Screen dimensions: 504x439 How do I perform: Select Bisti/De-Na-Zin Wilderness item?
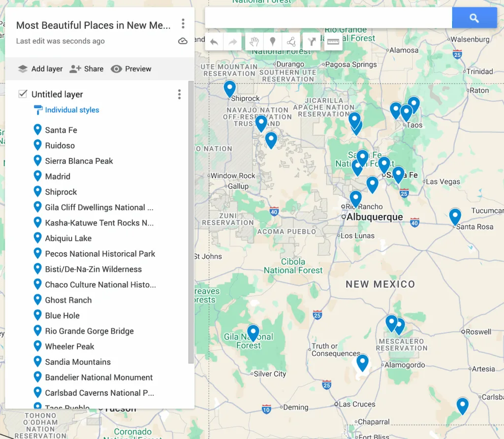(x=93, y=269)
